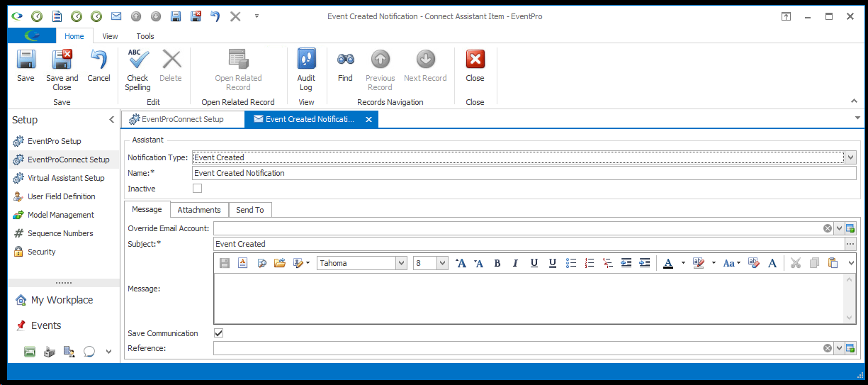Open the Send To tab
Screen dimensions: 868x385
tap(250, 210)
